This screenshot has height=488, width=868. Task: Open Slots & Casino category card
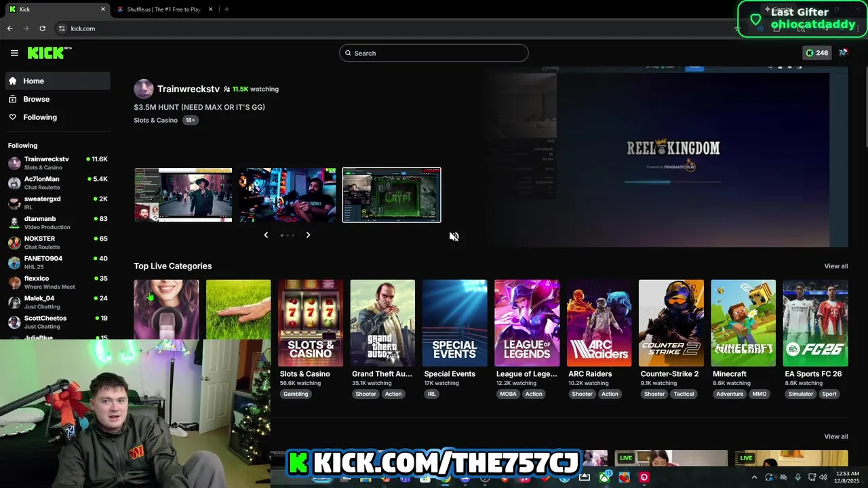[x=311, y=323]
